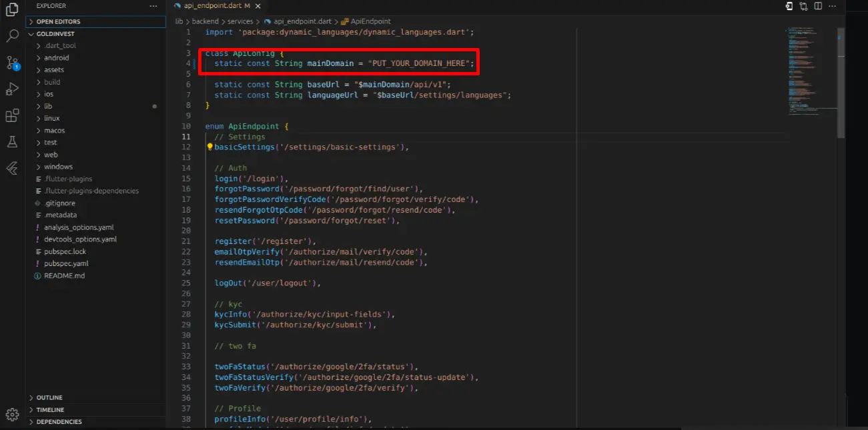
Task: Open the Testing flask view
Action: [x=12, y=141]
